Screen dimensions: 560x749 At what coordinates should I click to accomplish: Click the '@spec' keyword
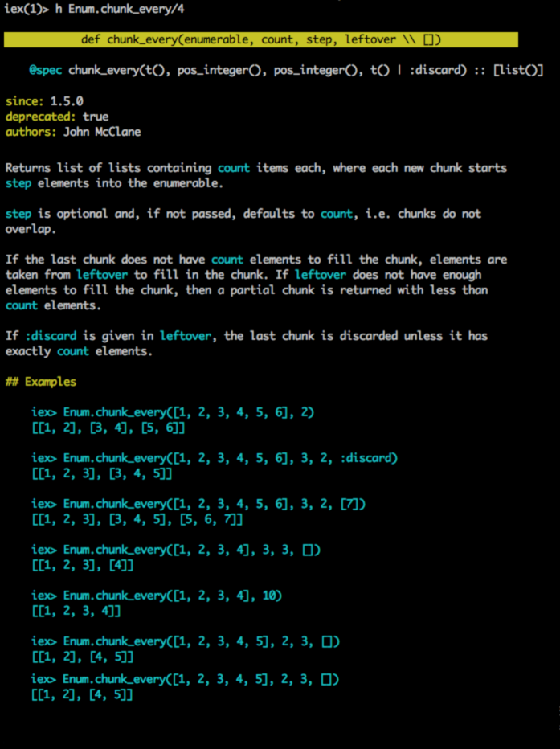coord(45,70)
